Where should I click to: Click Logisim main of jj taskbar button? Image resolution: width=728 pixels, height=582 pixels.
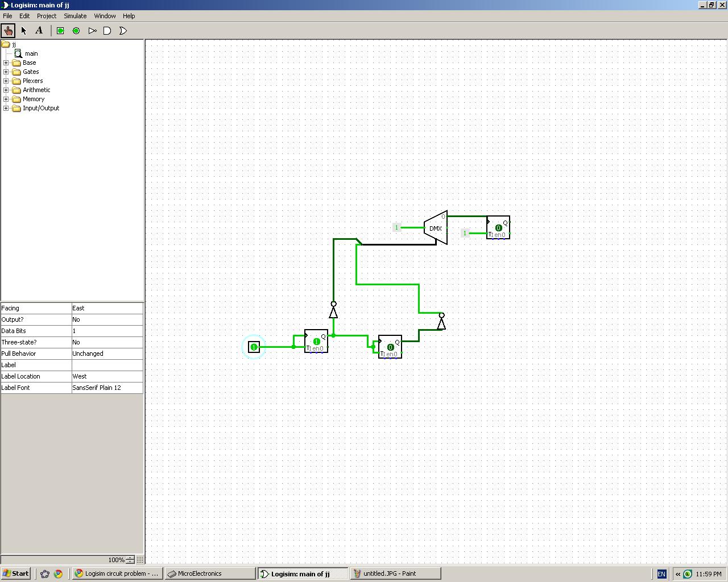point(303,573)
